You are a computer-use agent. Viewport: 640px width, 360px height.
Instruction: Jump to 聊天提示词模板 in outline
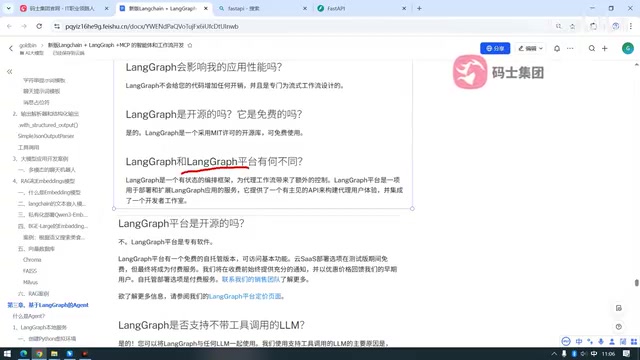coord(42,91)
